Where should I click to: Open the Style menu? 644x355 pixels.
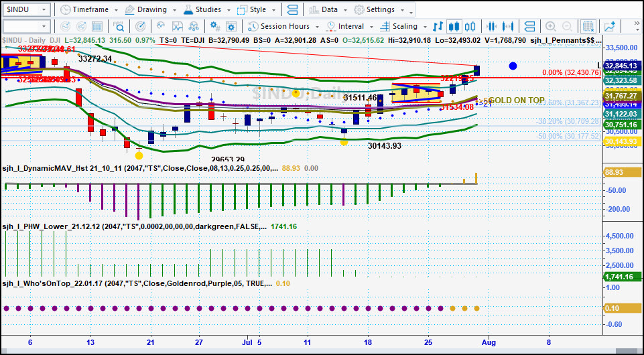(257, 9)
